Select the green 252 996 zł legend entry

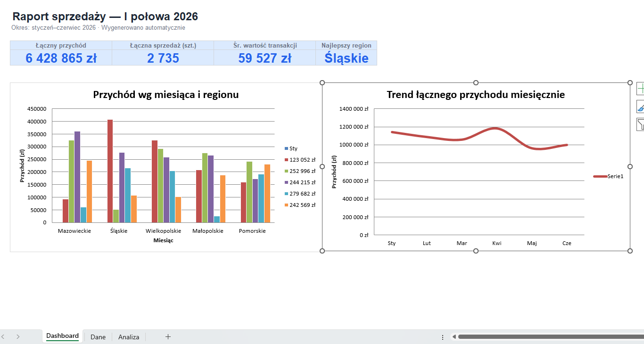tap(300, 171)
